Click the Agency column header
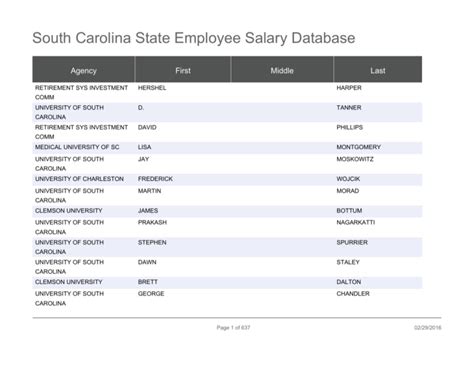 click(83, 69)
